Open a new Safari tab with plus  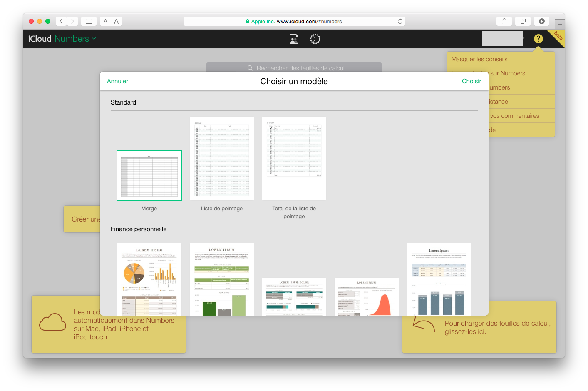coord(559,25)
